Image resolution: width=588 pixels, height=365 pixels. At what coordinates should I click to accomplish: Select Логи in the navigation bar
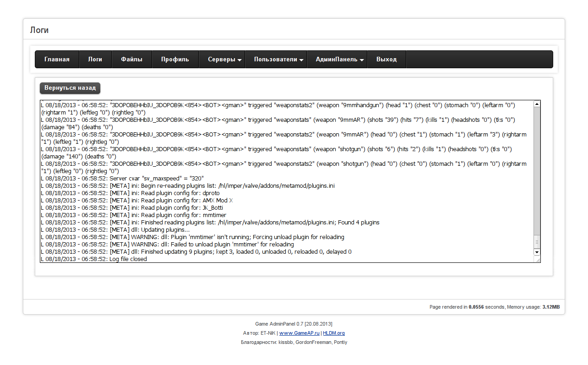tap(95, 60)
